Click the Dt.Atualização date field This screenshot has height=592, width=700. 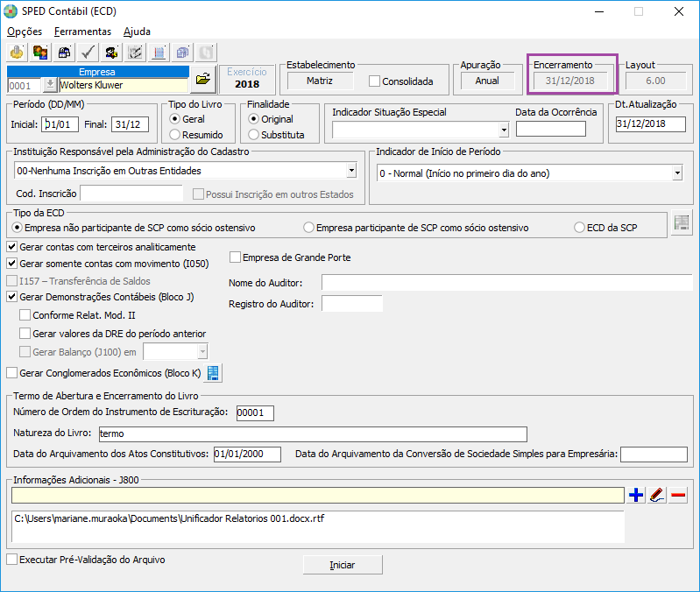(650, 124)
